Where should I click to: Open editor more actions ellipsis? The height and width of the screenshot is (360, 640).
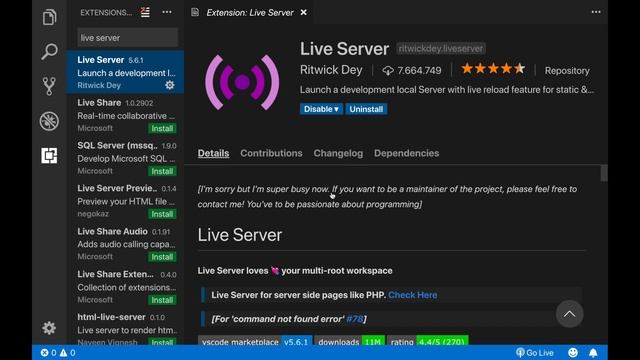click(596, 12)
